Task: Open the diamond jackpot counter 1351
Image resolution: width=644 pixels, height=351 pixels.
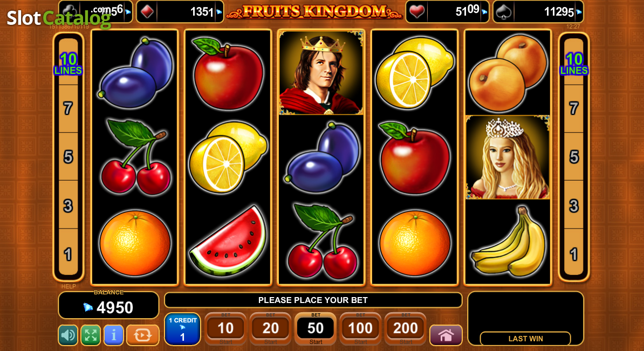Action: [180, 11]
